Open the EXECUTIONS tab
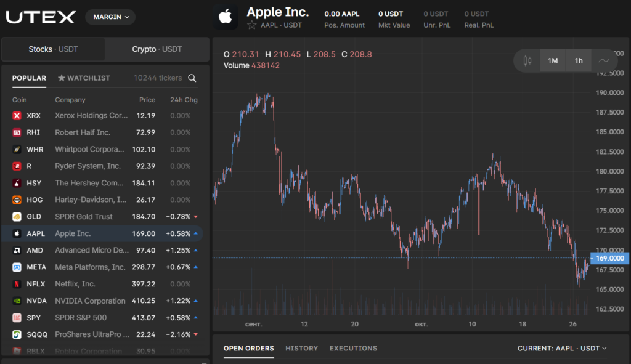Viewport: 631px width, 364px height. pyautogui.click(x=353, y=349)
